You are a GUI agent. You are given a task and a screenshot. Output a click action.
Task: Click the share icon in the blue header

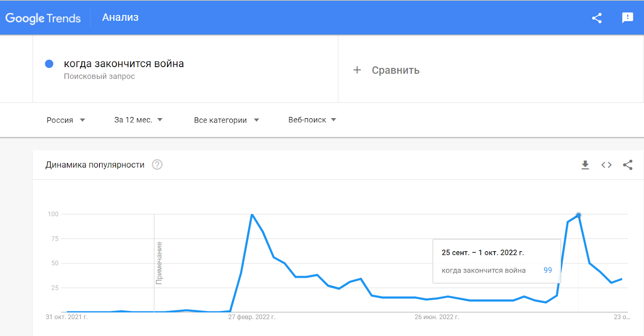coord(597,18)
